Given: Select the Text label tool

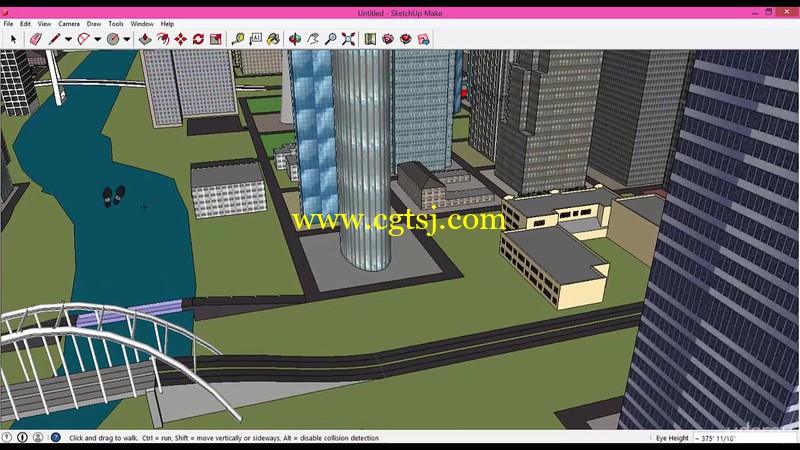Looking at the screenshot, I should (256, 39).
